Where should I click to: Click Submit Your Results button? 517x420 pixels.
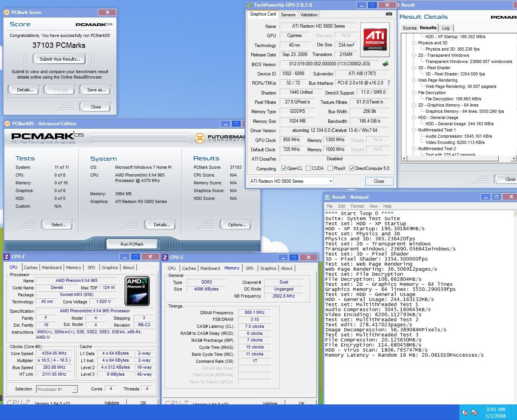click(x=60, y=59)
